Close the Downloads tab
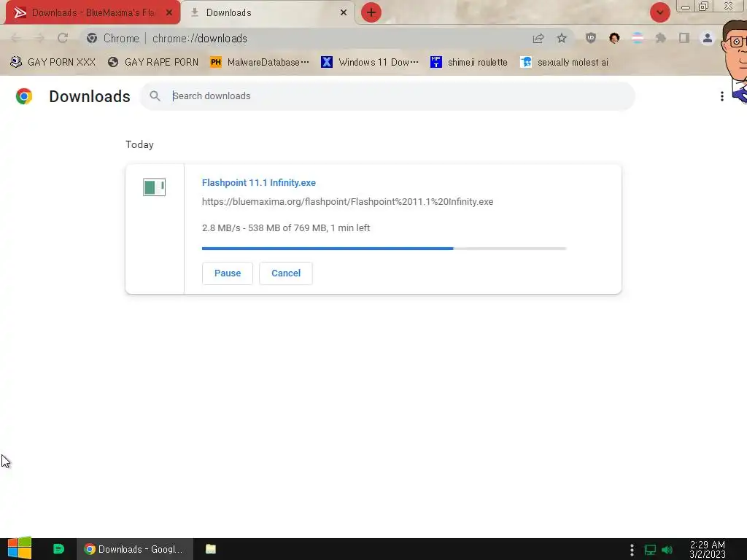 [343, 12]
